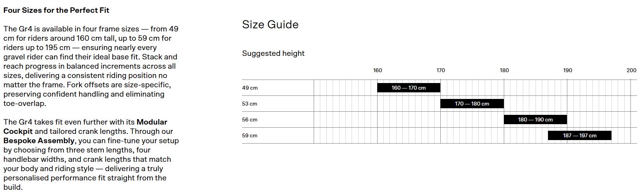Click the 170 axis tick label
This screenshot has width=644, height=194.
[441, 70]
